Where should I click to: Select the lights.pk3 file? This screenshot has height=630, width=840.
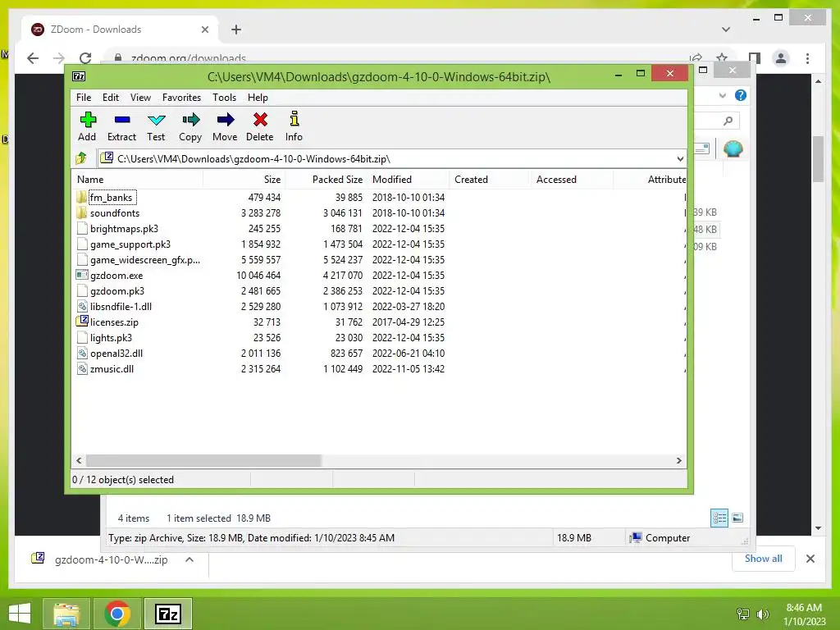(111, 337)
